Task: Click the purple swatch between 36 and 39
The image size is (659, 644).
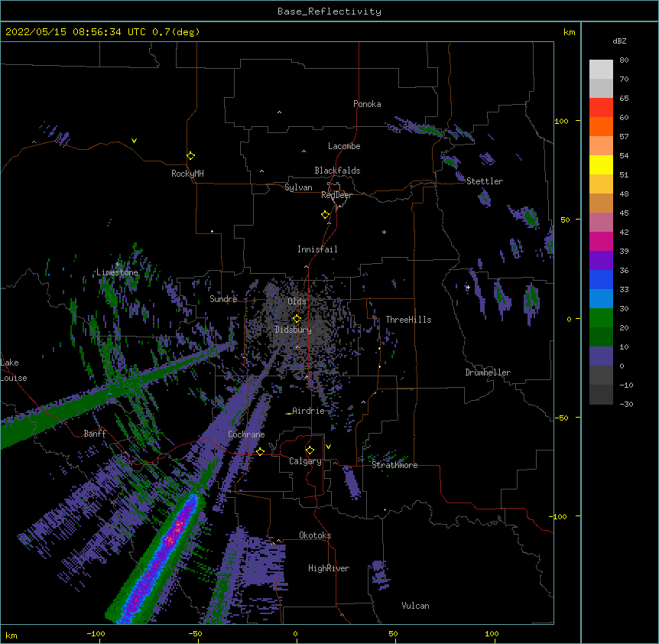Action: pos(601,260)
